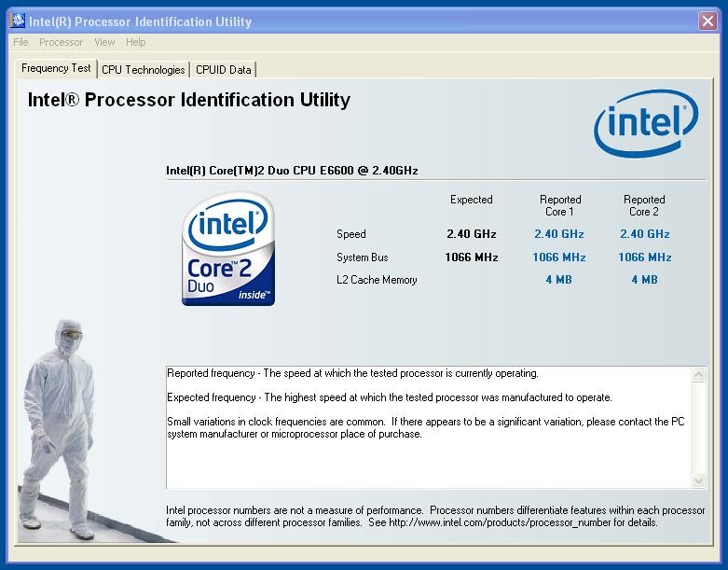Screen dimensions: 728x570
Task: Click the Reported Core 2 column header
Action: click(644, 205)
